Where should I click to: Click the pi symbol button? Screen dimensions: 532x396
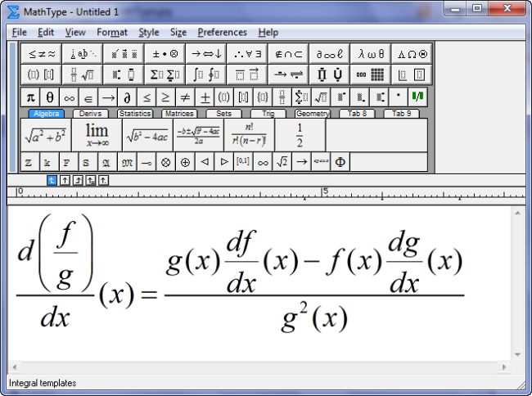[x=29, y=97]
